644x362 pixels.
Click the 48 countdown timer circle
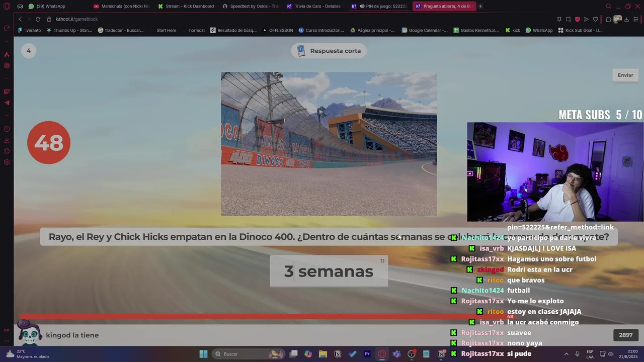click(49, 143)
